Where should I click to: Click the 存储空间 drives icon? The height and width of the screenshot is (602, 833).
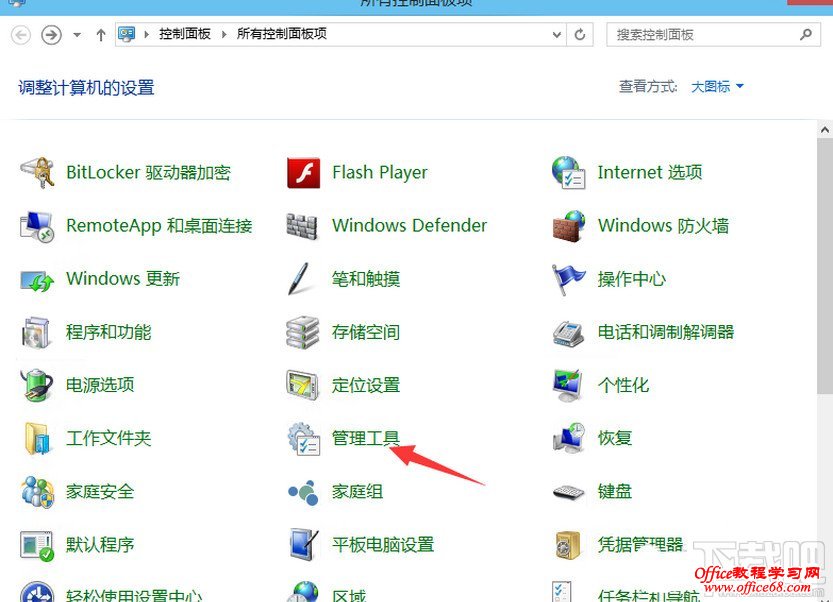click(x=303, y=333)
